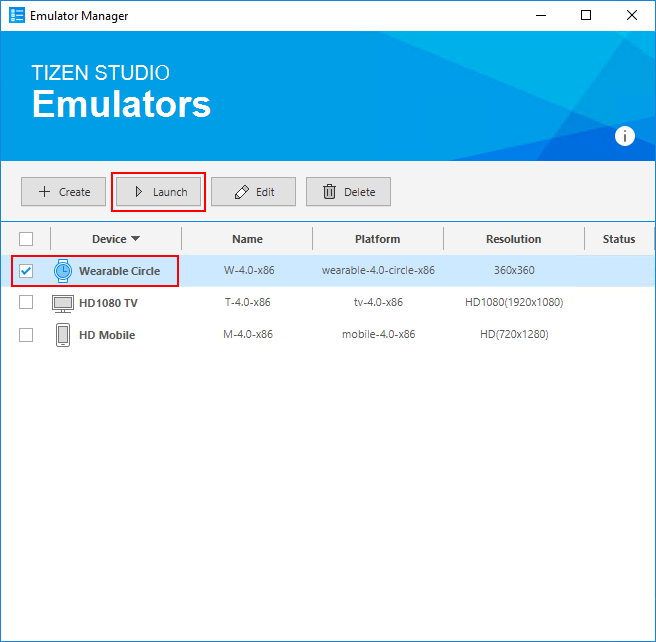Click the HD1080(1920x1080) resolution cell
This screenshot has width=656, height=642.
point(514,302)
